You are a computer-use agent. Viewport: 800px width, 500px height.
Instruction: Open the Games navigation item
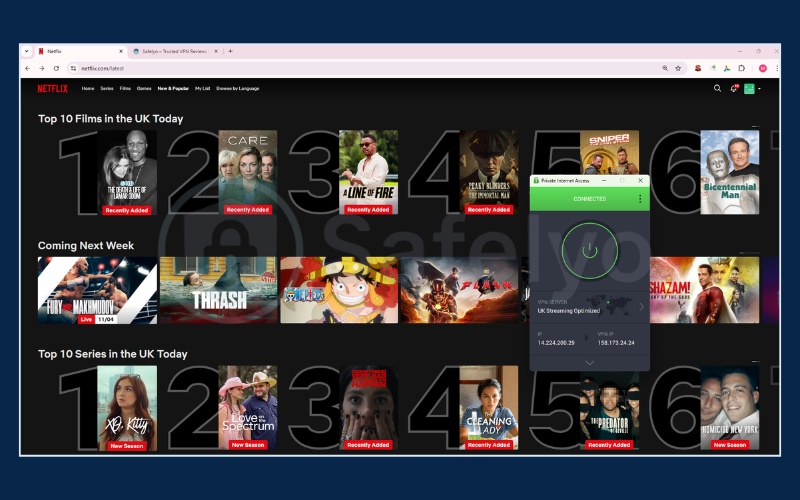[144, 89]
